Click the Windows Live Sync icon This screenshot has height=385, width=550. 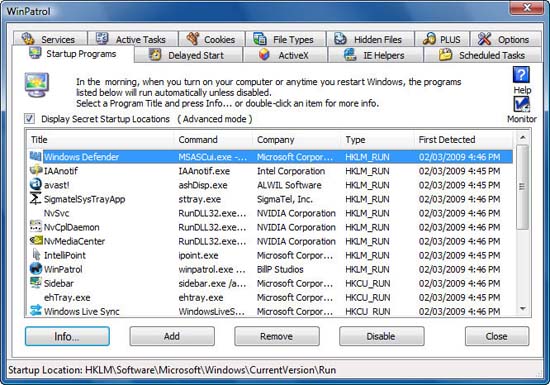pos(36,310)
